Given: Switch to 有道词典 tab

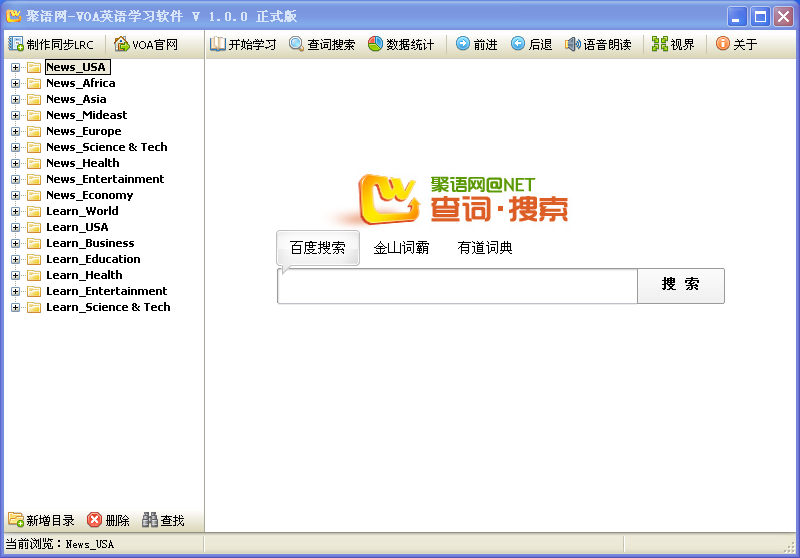Looking at the screenshot, I should tap(485, 248).
